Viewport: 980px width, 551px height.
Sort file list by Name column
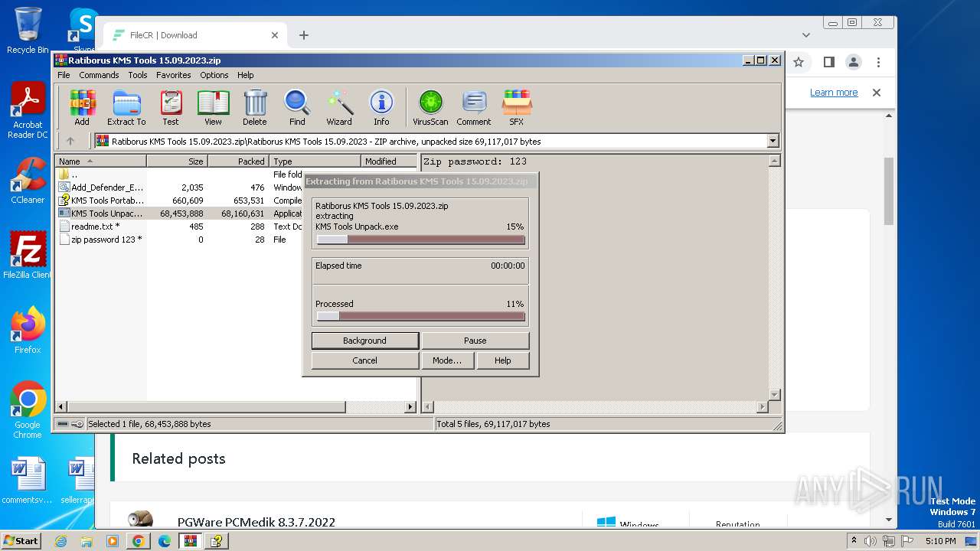[x=100, y=161]
